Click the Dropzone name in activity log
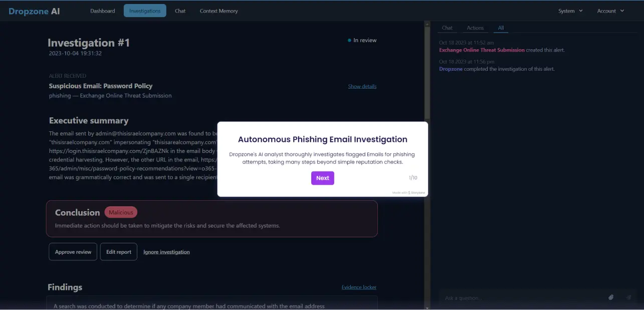 pyautogui.click(x=451, y=69)
